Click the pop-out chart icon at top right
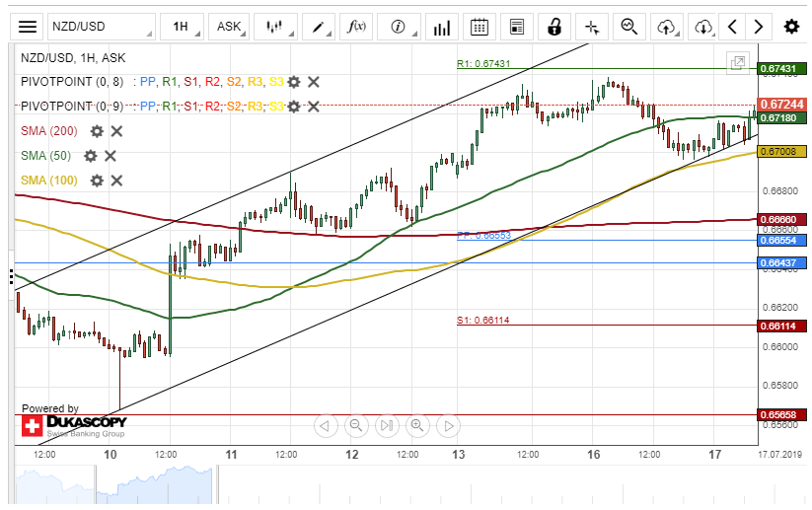The width and height of the screenshot is (812, 510). (x=737, y=63)
